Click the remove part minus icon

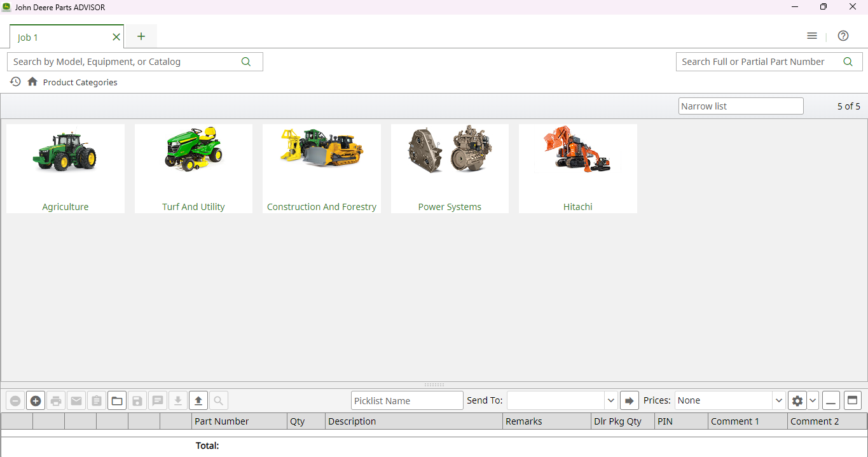(x=15, y=401)
